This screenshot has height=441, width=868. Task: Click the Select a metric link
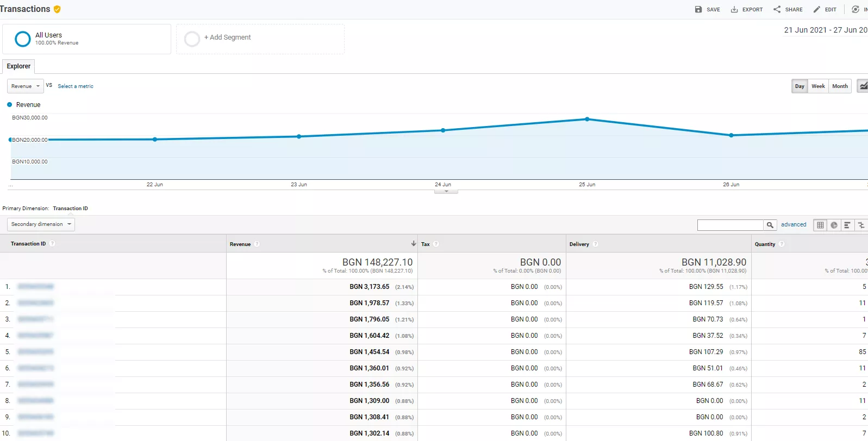(76, 86)
